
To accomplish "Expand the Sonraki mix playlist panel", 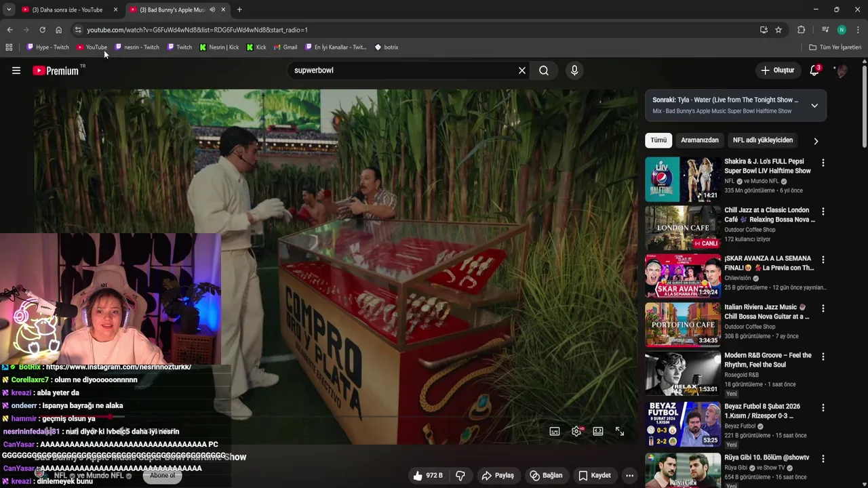I will [814, 106].
